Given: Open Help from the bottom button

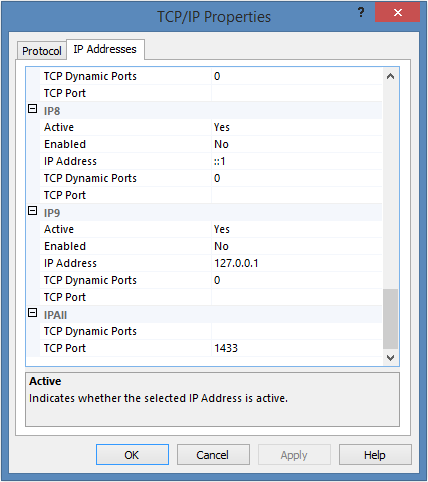Looking at the screenshot, I should coord(375,455).
